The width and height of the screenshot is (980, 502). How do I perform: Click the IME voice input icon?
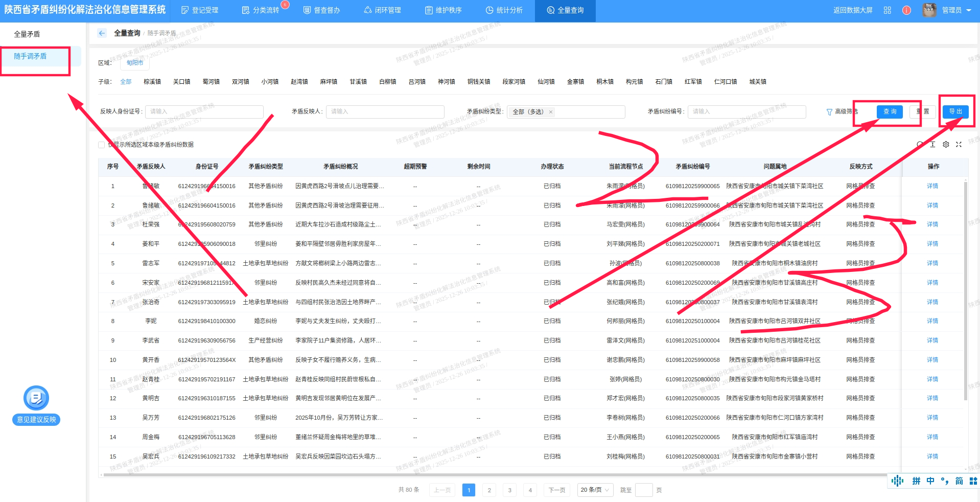point(897,481)
